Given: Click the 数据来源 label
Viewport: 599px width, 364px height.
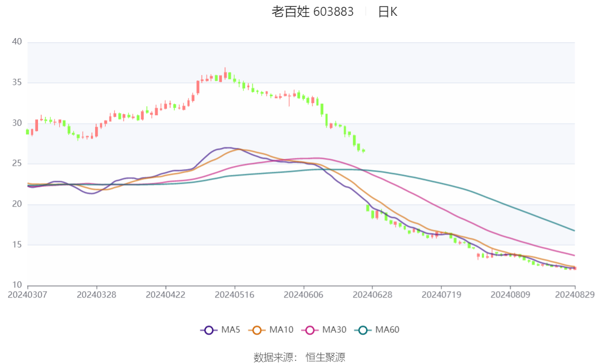Looking at the screenshot, I should click(274, 358).
